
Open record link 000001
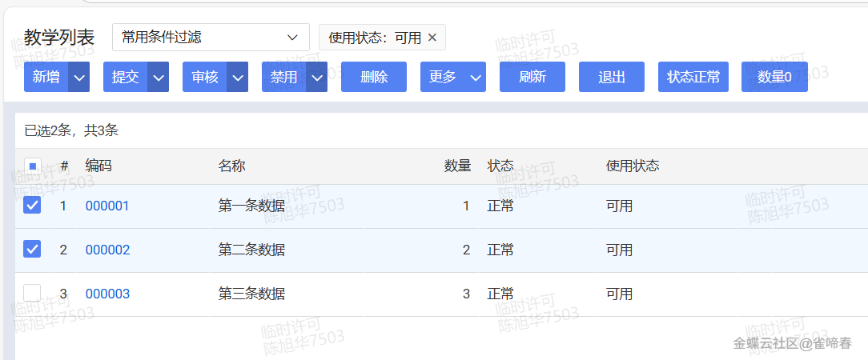coord(107,206)
